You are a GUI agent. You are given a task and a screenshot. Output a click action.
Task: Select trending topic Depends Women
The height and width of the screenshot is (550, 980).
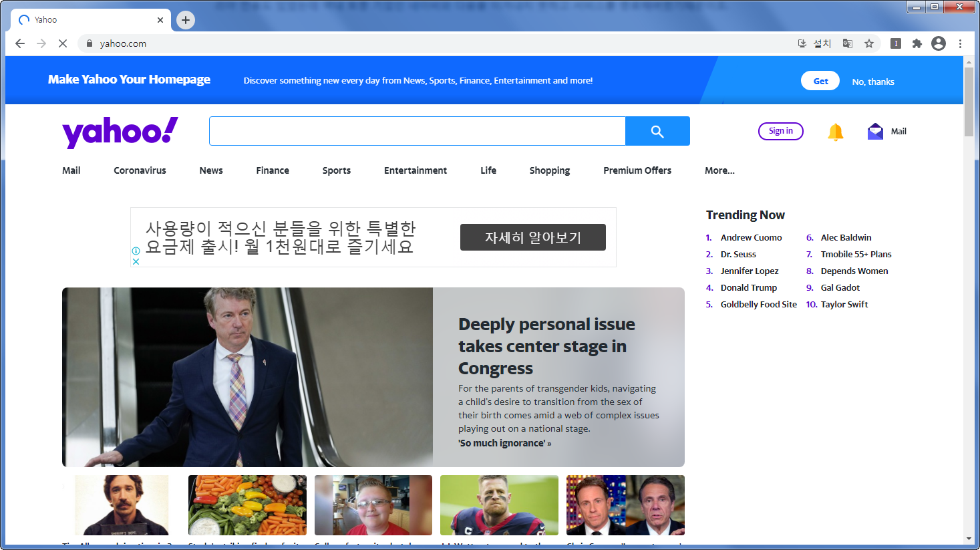[x=854, y=271]
